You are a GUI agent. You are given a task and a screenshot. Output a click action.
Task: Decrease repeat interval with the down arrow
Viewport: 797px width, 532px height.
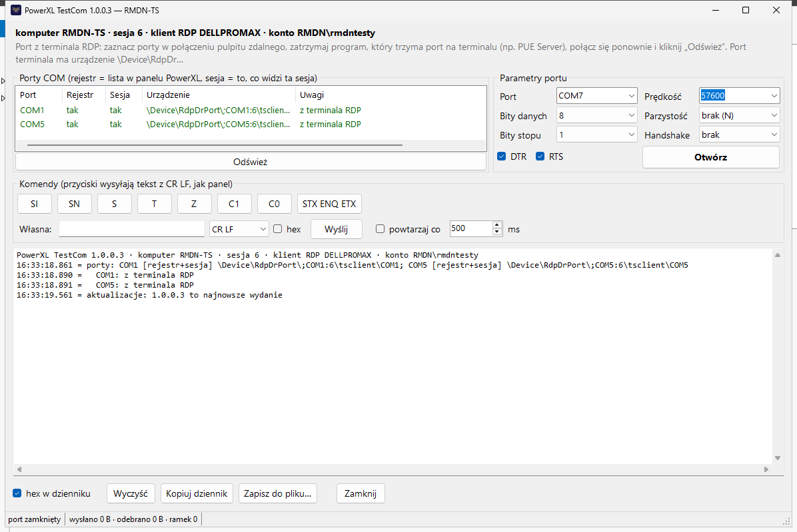click(x=497, y=232)
